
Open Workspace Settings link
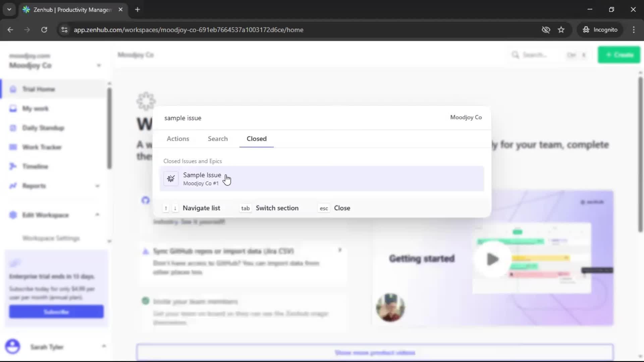51,238
